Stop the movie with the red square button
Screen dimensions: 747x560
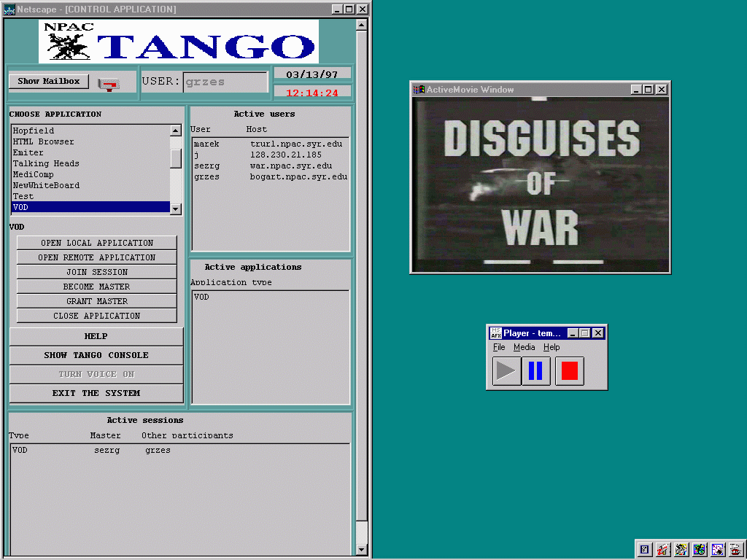pyautogui.click(x=569, y=370)
